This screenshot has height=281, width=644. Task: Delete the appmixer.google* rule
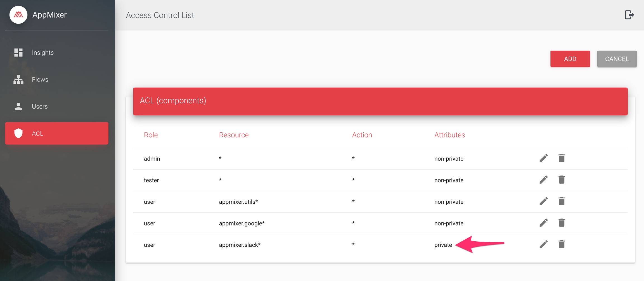point(562,223)
